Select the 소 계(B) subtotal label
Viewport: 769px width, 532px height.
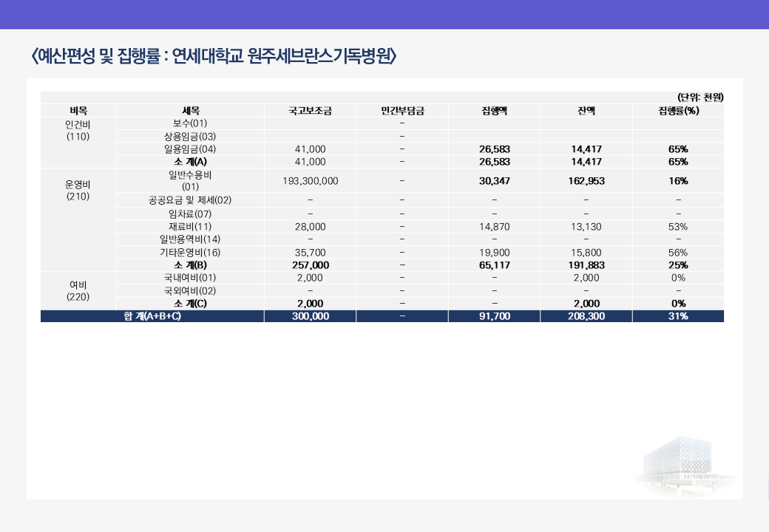190,265
